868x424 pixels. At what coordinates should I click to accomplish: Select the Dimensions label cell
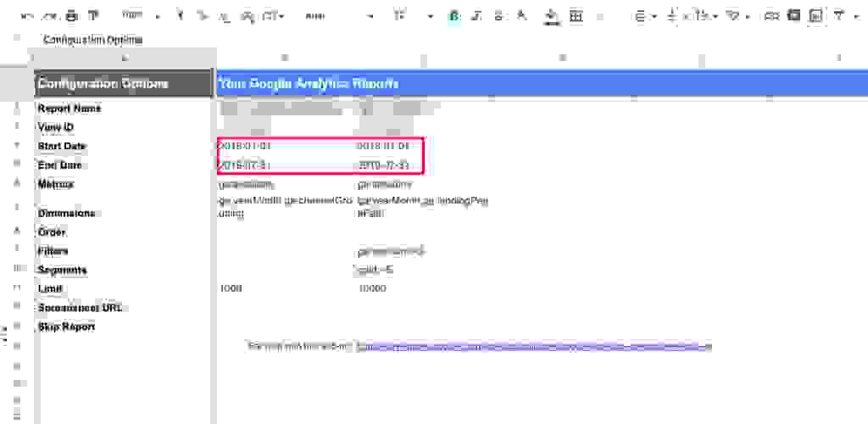tap(123, 208)
